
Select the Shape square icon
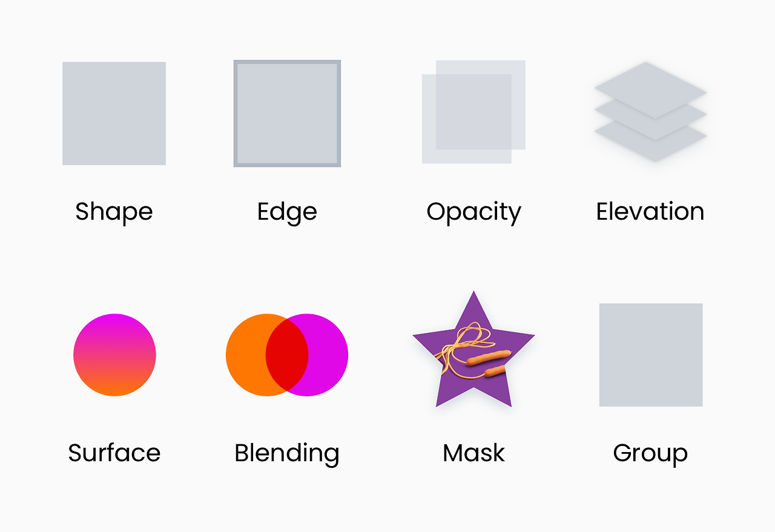114,113
